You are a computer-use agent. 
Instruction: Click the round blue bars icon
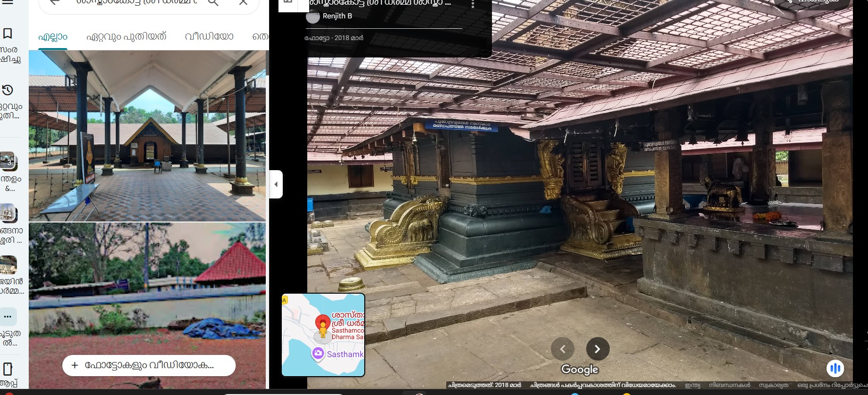[835, 368]
